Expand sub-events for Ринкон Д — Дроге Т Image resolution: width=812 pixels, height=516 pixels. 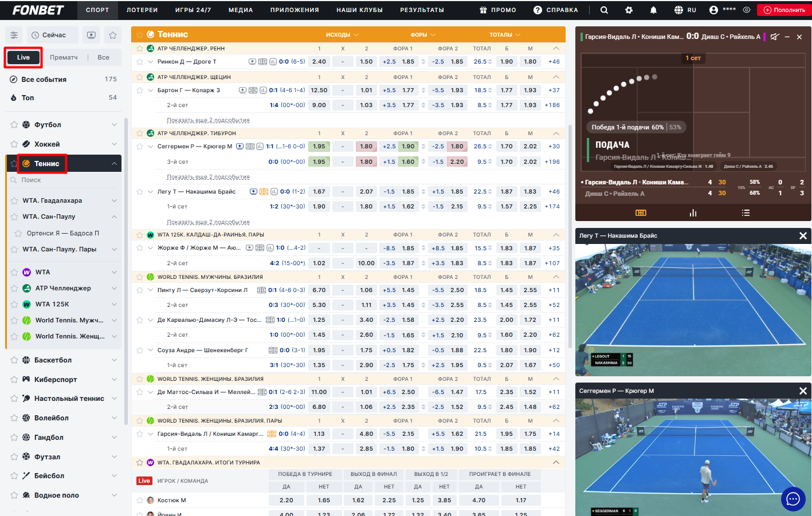point(151,62)
